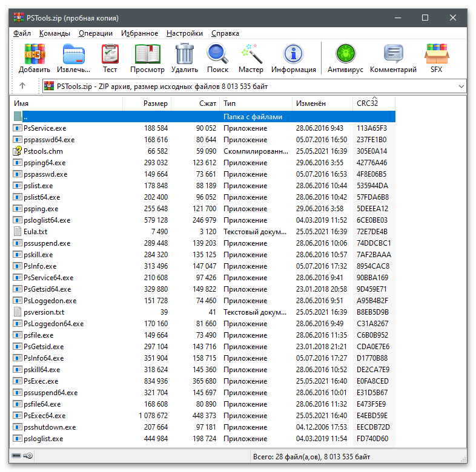The image size is (476, 472).
Task: Click the PsService.exe application icon
Action: [x=18, y=128]
